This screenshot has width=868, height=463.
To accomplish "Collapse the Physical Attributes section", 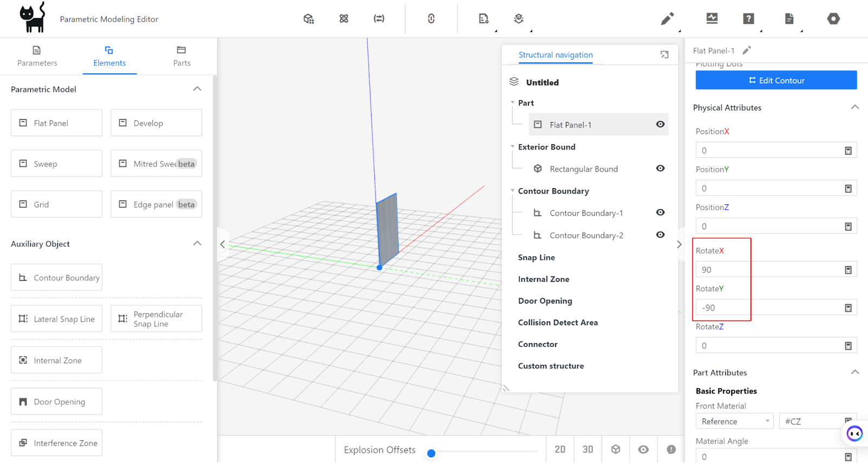I will click(x=854, y=107).
